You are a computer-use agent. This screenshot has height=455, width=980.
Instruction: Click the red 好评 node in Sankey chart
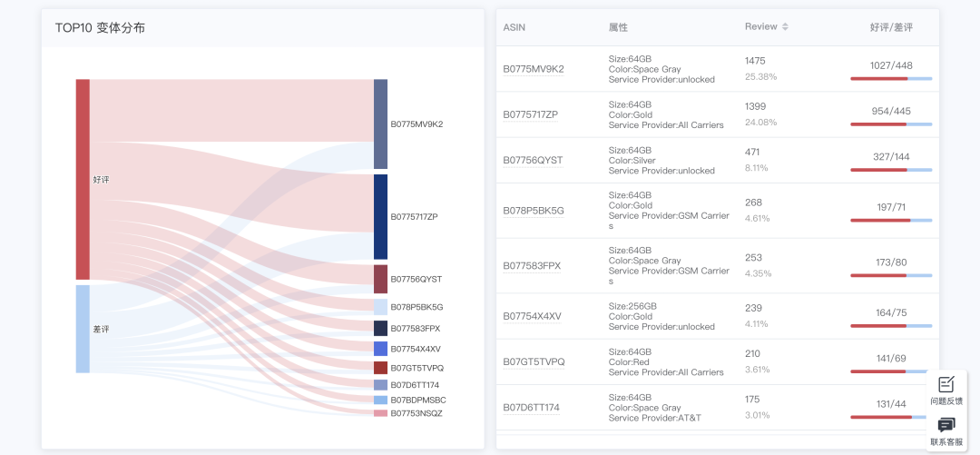click(83, 179)
